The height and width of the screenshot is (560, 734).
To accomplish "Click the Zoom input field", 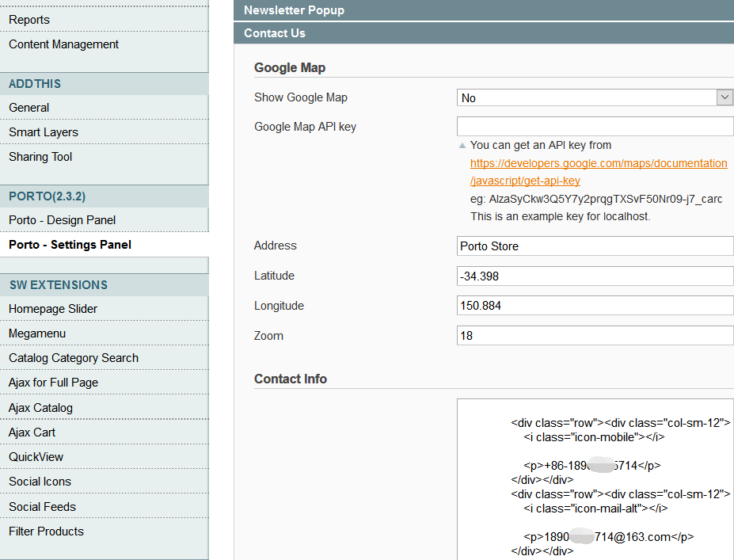I will [595, 336].
